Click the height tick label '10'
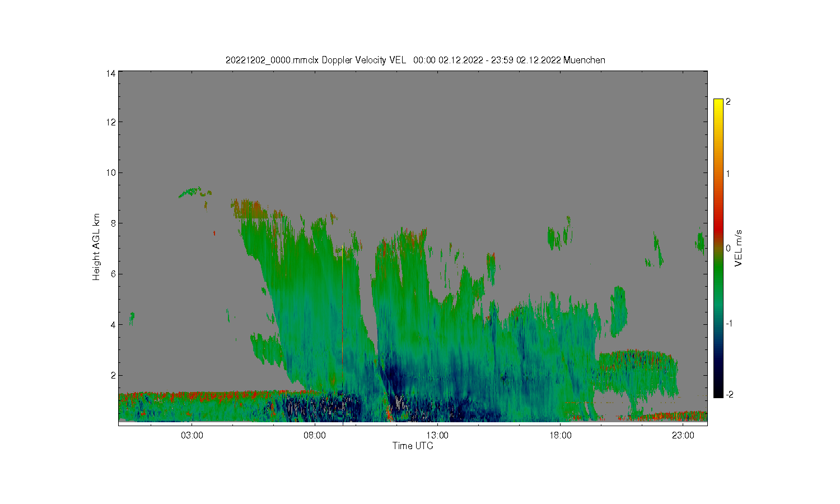This screenshot has height=504, width=840. pos(111,172)
